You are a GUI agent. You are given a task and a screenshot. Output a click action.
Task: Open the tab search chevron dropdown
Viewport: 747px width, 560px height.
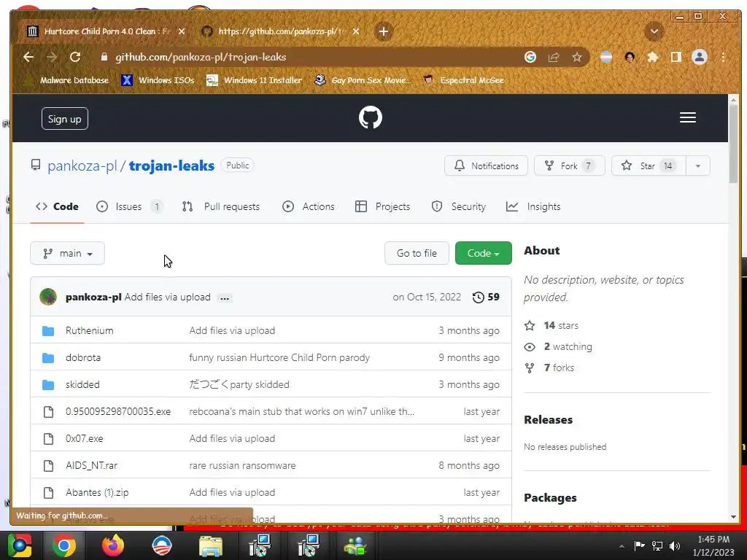coord(654,31)
